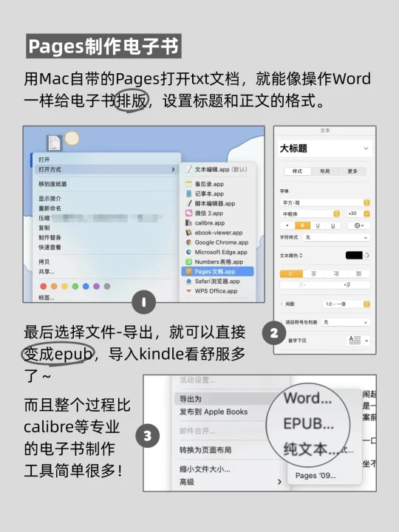399x532 pixels.
Task: Choose 微信 2.app in the Open With list
Action: pyautogui.click(x=217, y=213)
